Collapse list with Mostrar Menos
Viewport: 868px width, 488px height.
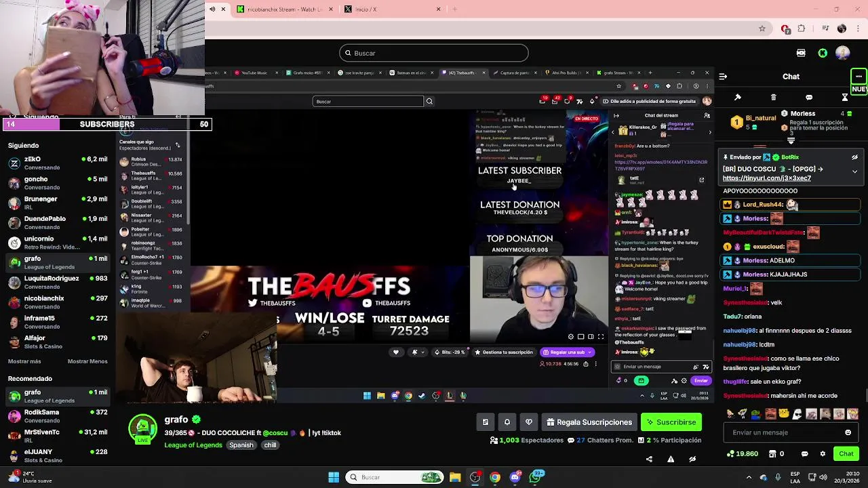point(87,361)
